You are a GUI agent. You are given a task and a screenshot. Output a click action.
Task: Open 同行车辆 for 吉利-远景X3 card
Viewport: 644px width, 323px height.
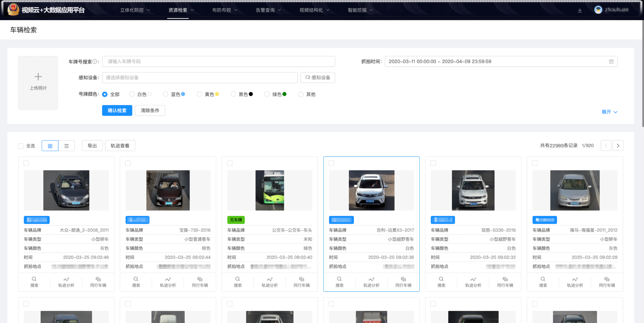click(403, 282)
